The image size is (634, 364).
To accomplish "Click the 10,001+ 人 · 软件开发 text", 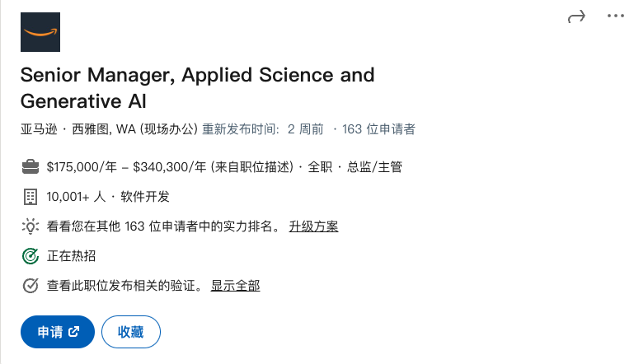I will coord(108,197).
